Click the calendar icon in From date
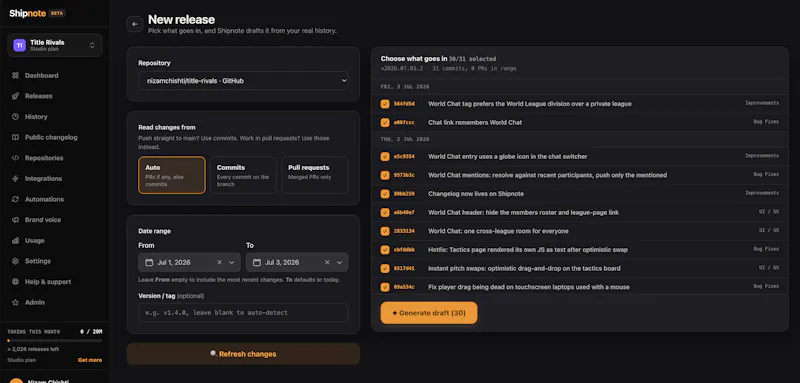Screen dimensions: 800x383 point(149,262)
